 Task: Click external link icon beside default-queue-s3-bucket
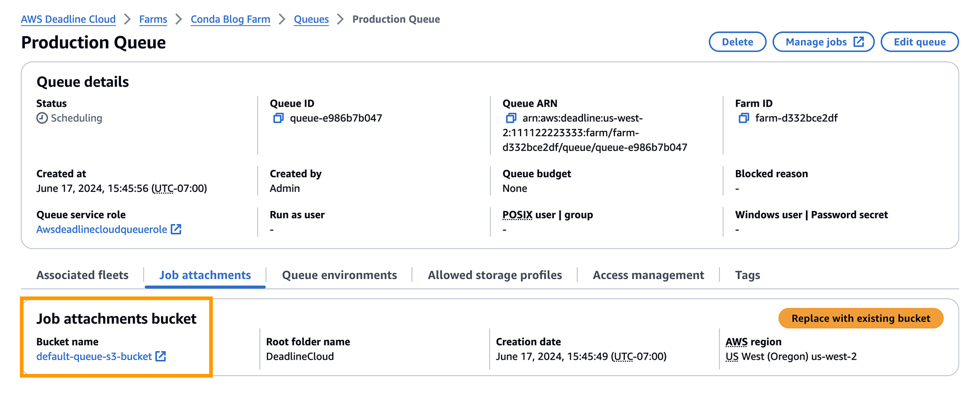[161, 357]
